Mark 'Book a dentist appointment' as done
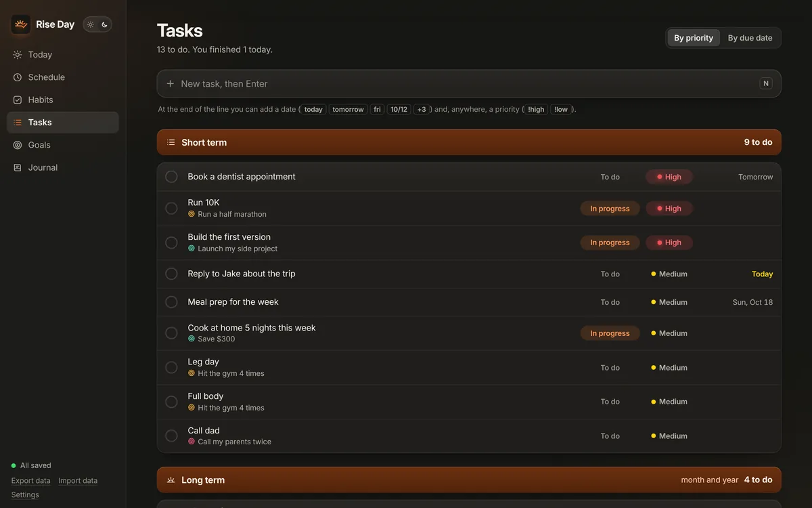Viewport: 812px width, 508px height. 171,177
